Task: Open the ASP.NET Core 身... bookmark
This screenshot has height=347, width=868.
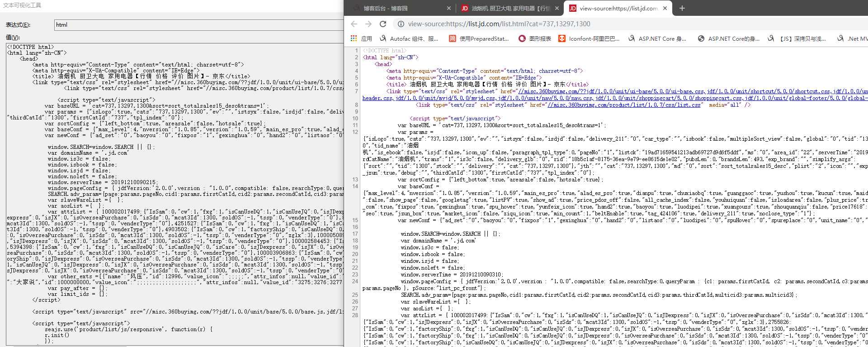Action: click(657, 39)
